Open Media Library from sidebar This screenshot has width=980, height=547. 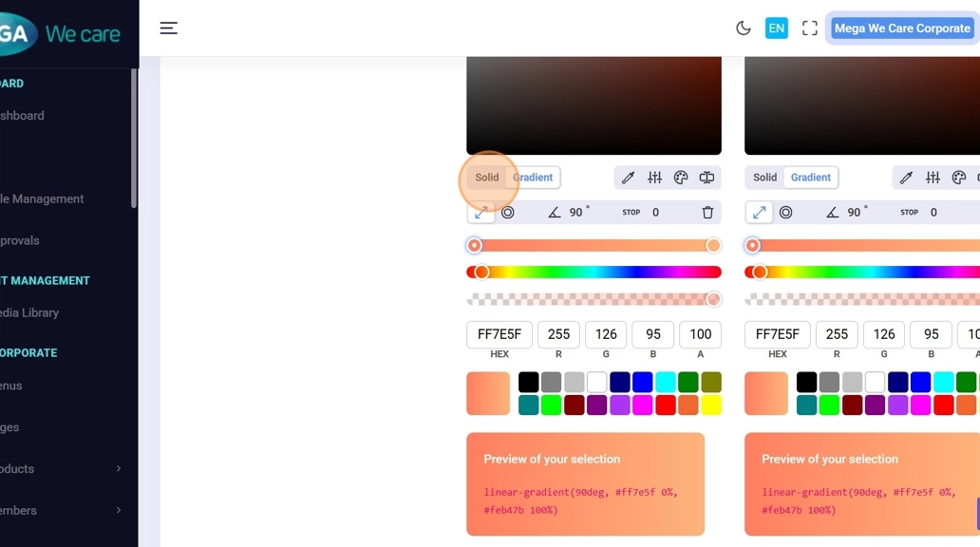pos(30,313)
